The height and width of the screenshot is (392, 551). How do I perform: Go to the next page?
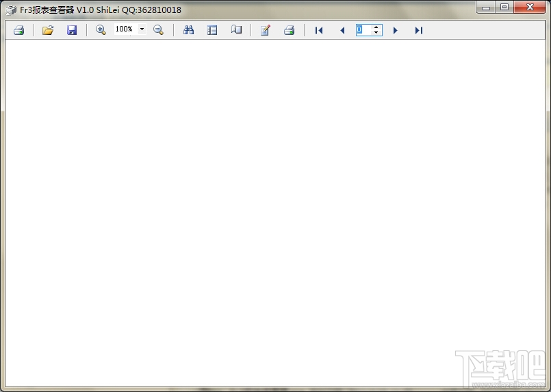(396, 31)
